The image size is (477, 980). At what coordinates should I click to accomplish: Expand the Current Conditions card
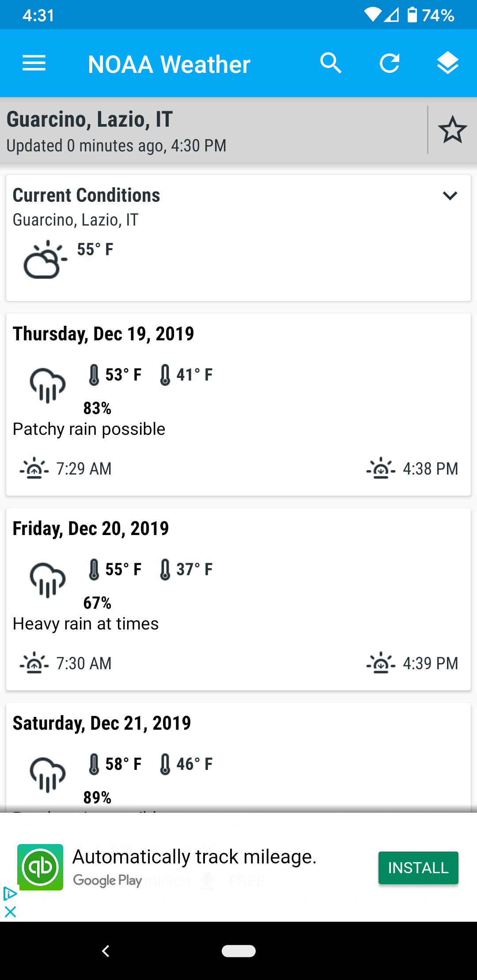(450, 196)
